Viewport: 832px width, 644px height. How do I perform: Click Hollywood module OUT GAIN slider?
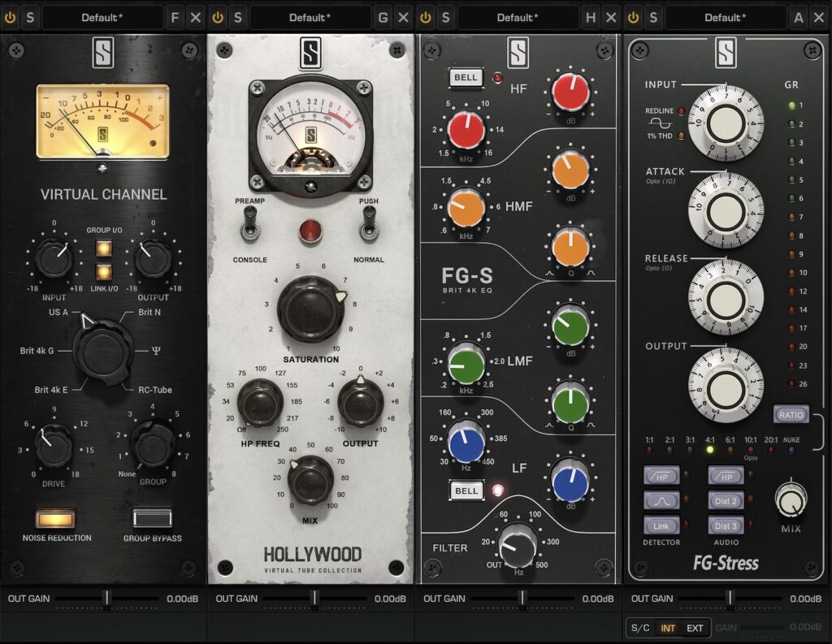click(x=314, y=599)
